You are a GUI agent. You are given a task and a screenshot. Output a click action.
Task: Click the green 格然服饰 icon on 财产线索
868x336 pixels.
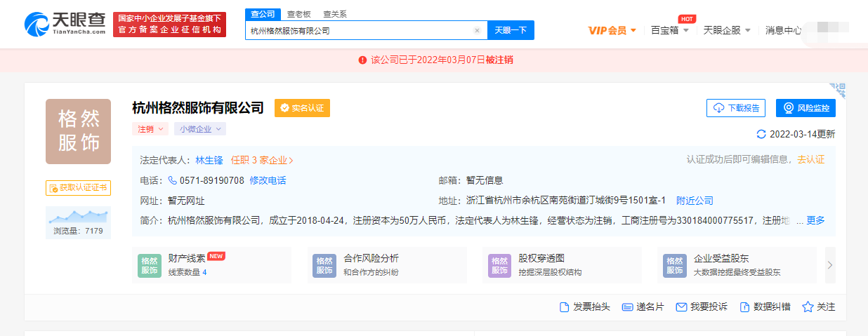149,265
